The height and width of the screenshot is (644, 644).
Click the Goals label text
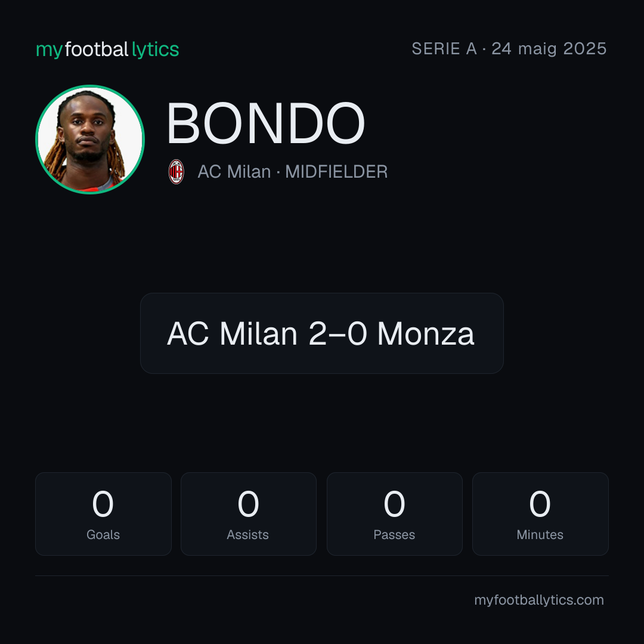[x=103, y=535]
